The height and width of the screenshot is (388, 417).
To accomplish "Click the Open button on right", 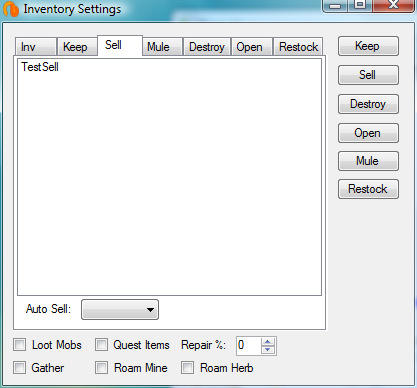I will 368,133.
